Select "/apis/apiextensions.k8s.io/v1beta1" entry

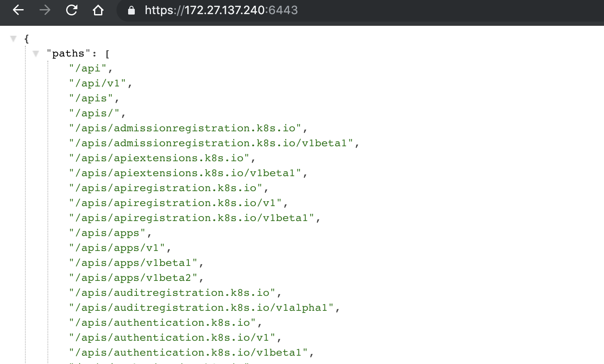coord(185,173)
